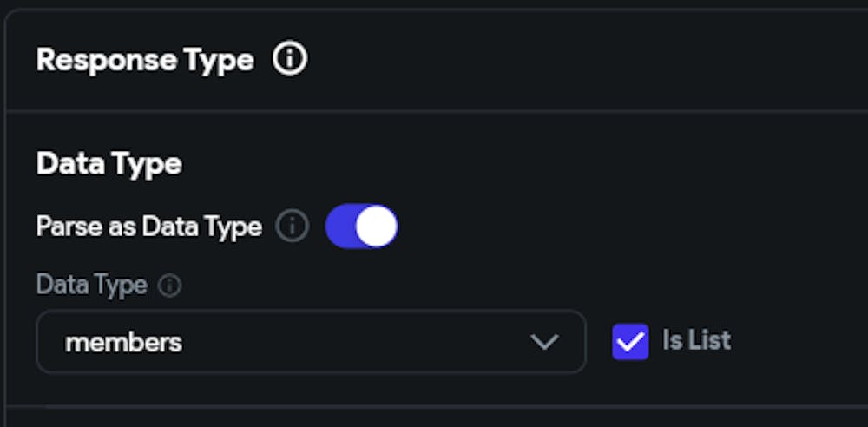Click info icon beside Parse as Data Type
The image size is (868, 427).
(293, 226)
